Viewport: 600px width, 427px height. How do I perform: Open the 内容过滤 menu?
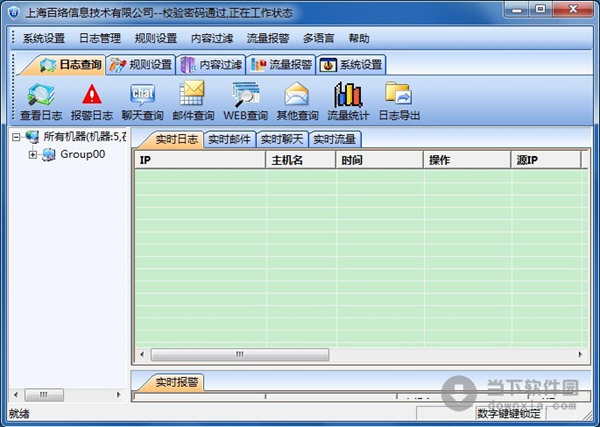[212, 38]
